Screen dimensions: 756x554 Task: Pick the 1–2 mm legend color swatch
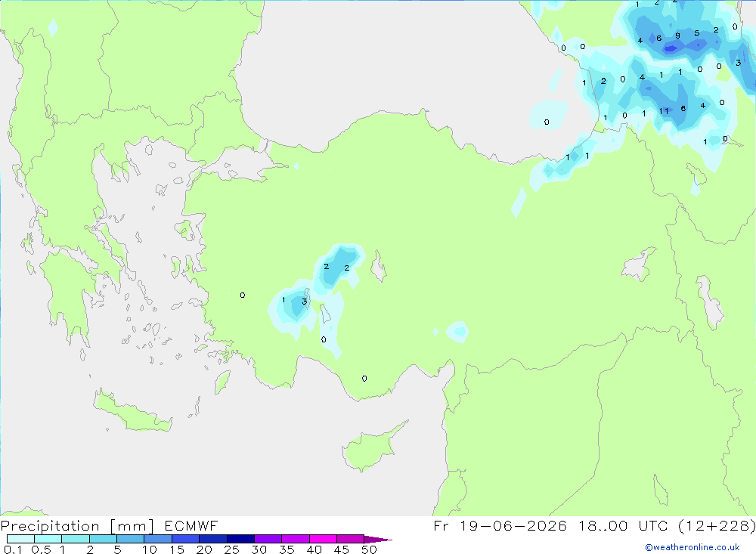point(76,539)
